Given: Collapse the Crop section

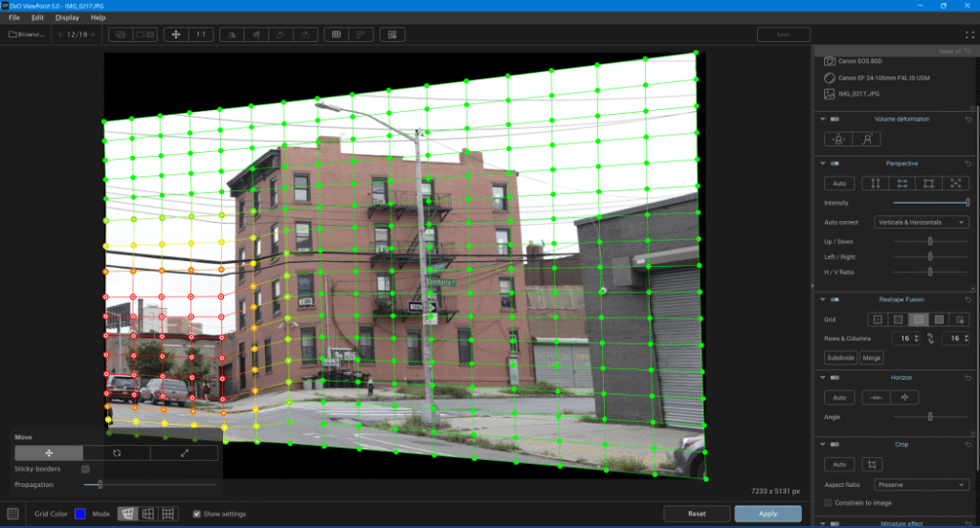Looking at the screenshot, I should (x=822, y=444).
